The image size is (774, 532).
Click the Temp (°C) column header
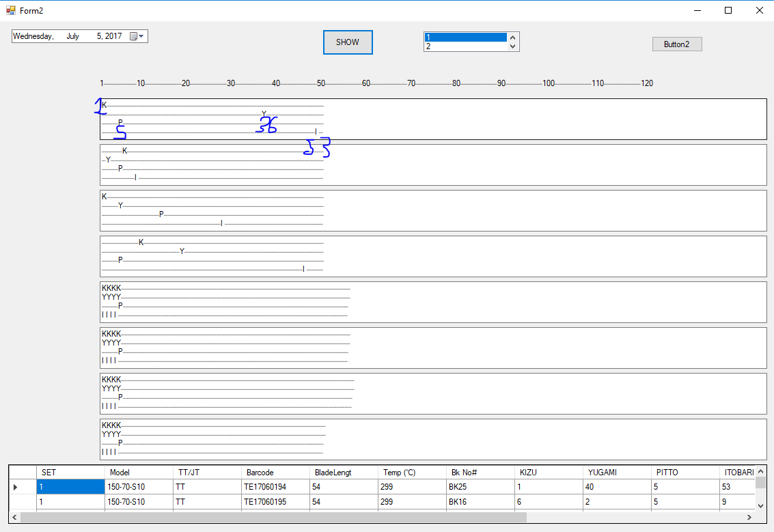tap(412, 473)
